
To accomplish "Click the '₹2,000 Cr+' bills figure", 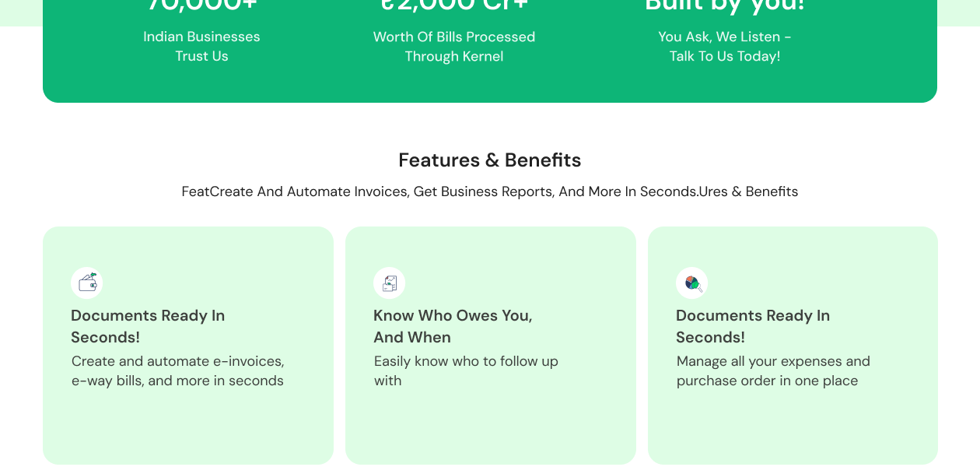I will point(454,6).
